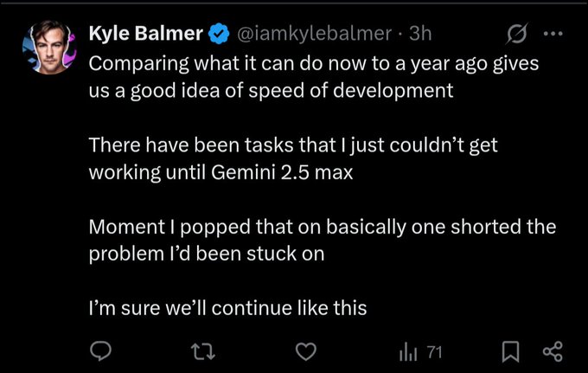This screenshot has height=373, width=588.
Task: Open Kyle Balmer's profile picture
Action: click(x=51, y=47)
